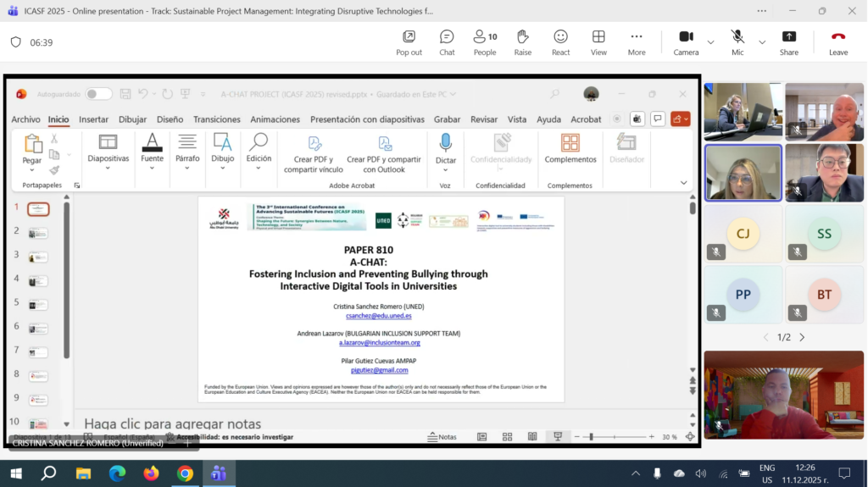The height and width of the screenshot is (487, 868).
Task: Open Google Chrome from the taskbar
Action: click(x=185, y=473)
